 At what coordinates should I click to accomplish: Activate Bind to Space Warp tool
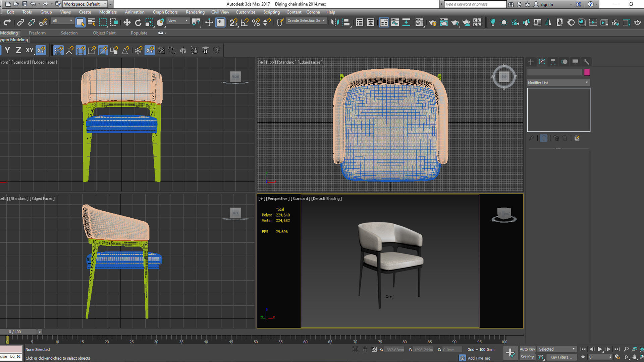(43, 22)
